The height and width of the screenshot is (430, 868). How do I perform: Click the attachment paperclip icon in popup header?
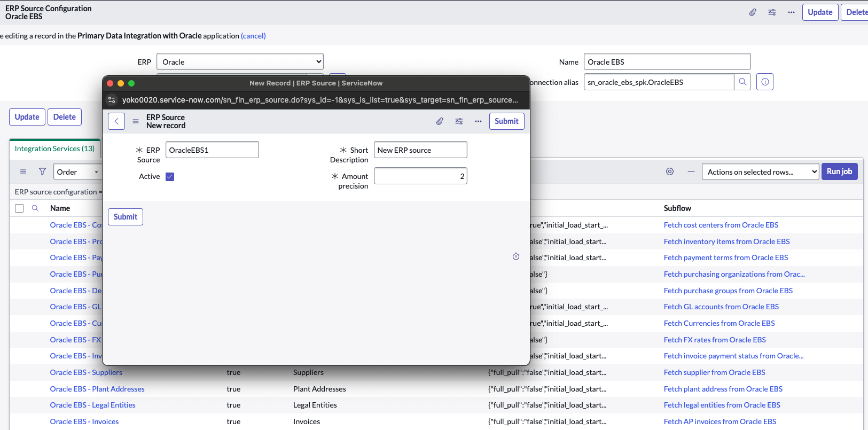pyautogui.click(x=440, y=121)
